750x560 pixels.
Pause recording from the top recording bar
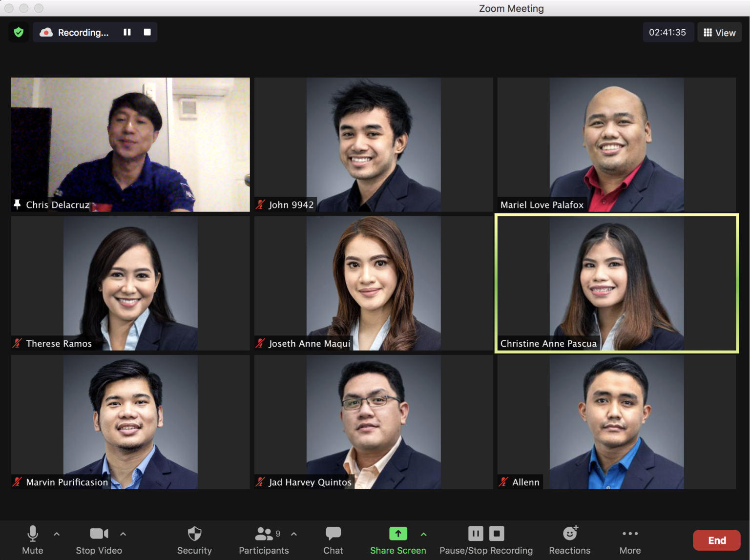click(127, 32)
